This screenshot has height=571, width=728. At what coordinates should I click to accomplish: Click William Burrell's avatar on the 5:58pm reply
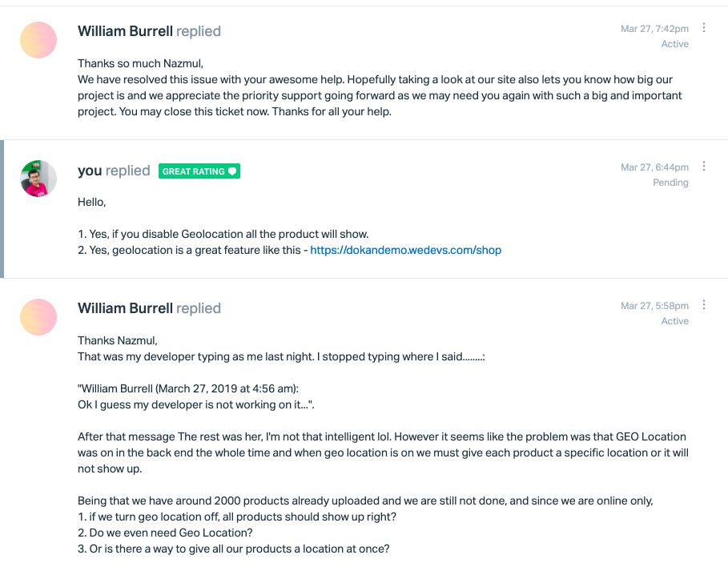click(x=38, y=317)
